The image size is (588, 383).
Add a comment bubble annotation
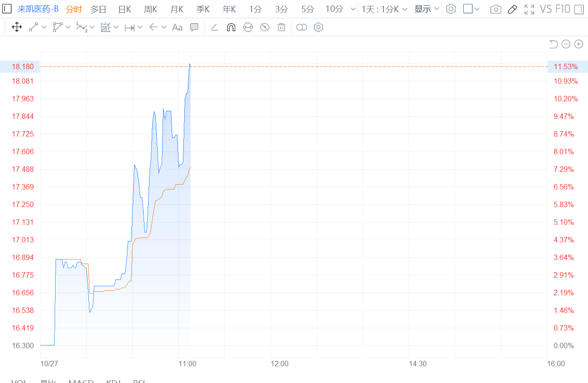pos(194,28)
